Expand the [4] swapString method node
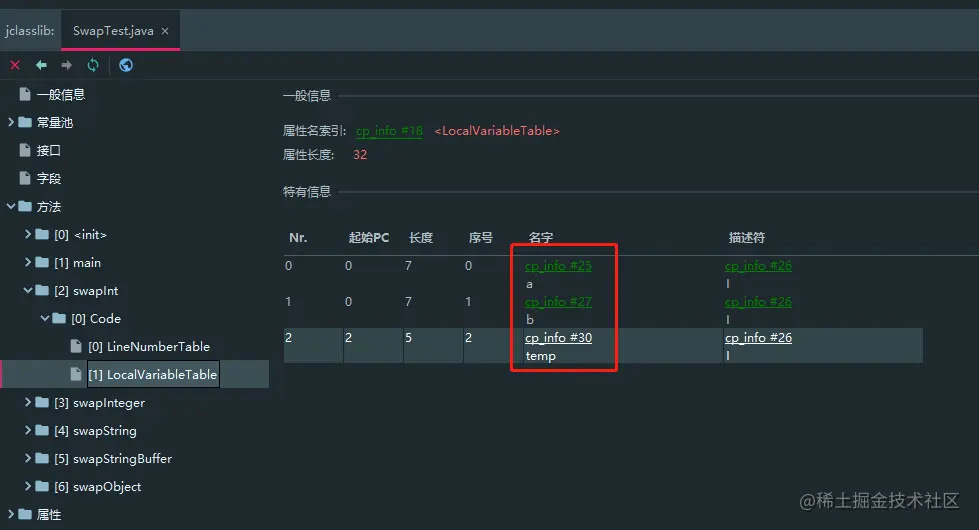 [x=27, y=430]
